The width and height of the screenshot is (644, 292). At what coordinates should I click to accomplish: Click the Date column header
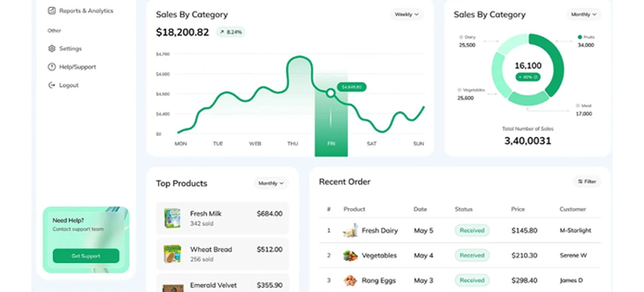point(420,209)
